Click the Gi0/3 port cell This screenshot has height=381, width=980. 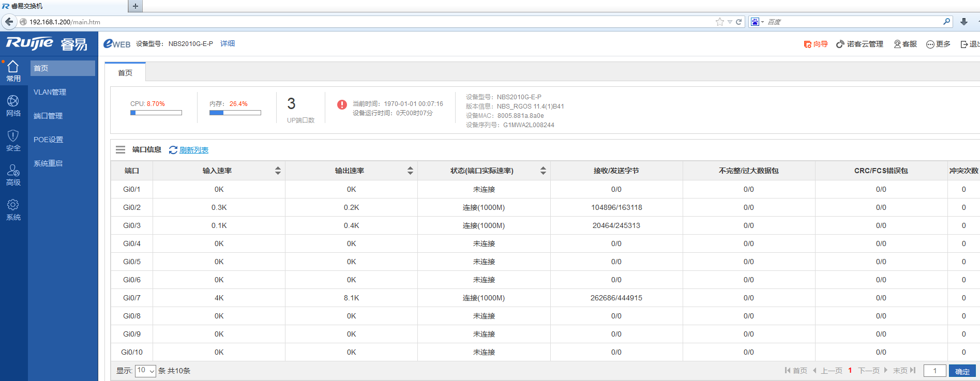(x=132, y=225)
